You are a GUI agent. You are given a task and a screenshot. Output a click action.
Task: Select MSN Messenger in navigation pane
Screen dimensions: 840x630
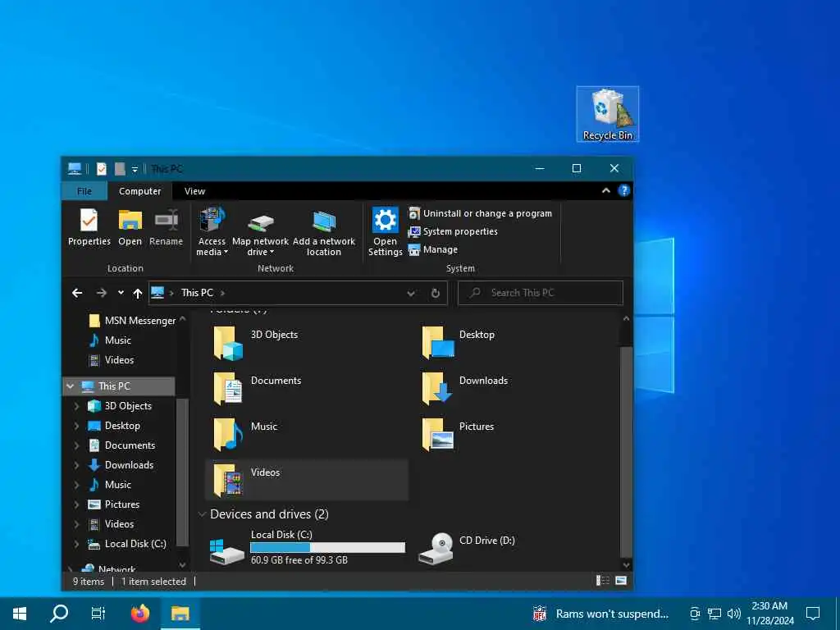tap(132, 321)
